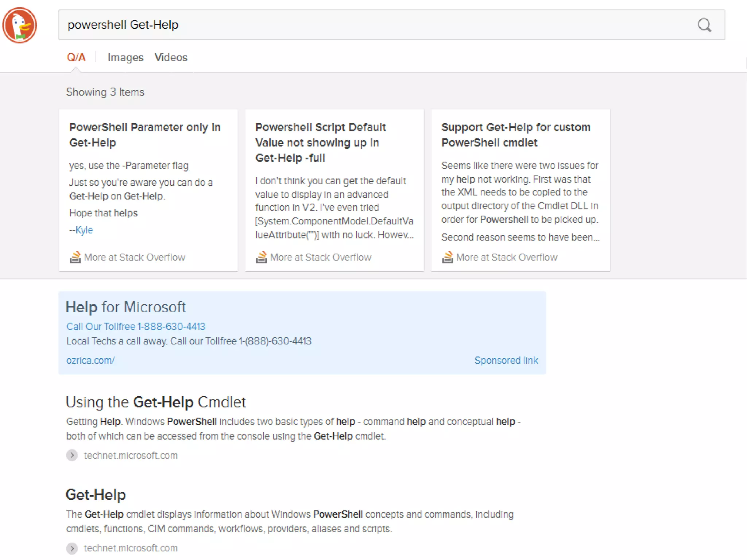This screenshot has height=560, width=747.
Task: Expand chevron beside second technet.microsoft.com result
Action: (72, 548)
